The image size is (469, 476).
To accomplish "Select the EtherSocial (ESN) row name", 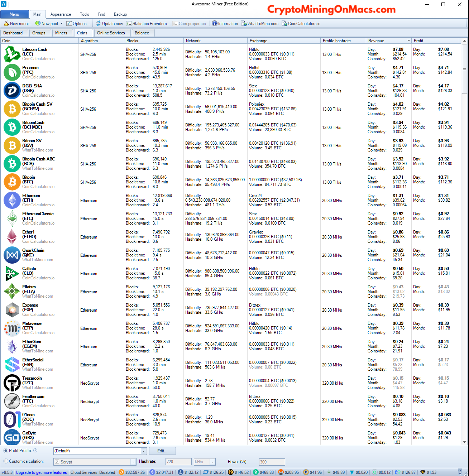I will coord(33,362).
